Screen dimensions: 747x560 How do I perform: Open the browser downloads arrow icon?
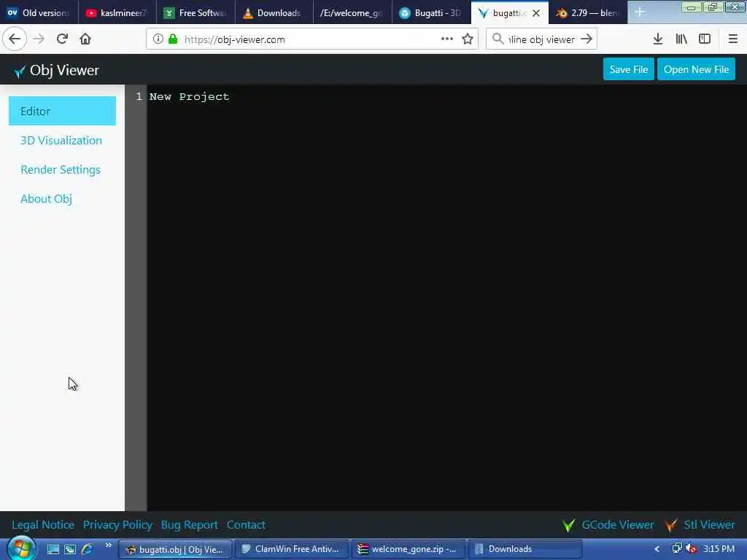pyautogui.click(x=658, y=39)
